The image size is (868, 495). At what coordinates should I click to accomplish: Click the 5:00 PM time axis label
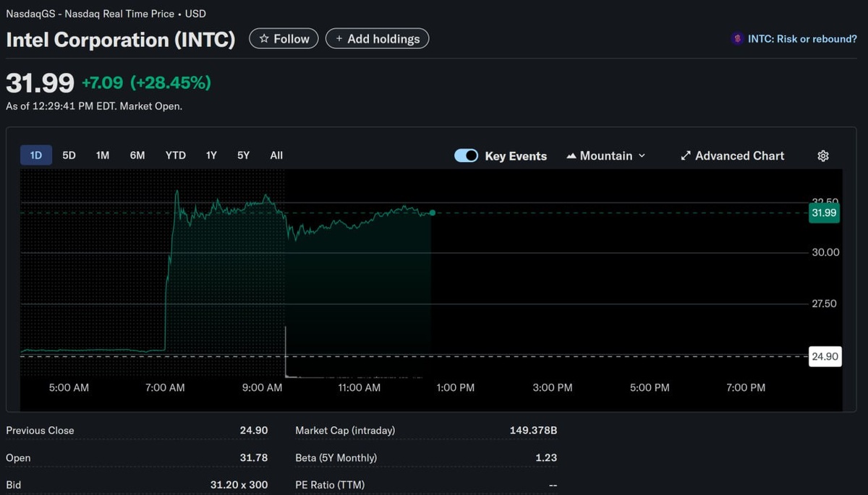point(650,388)
